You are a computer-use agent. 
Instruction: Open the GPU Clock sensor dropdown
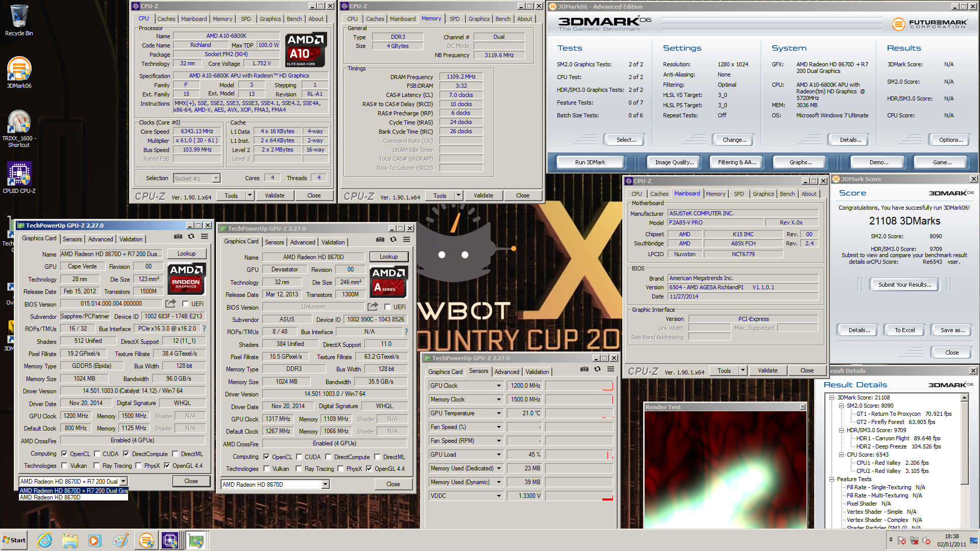[x=499, y=386]
